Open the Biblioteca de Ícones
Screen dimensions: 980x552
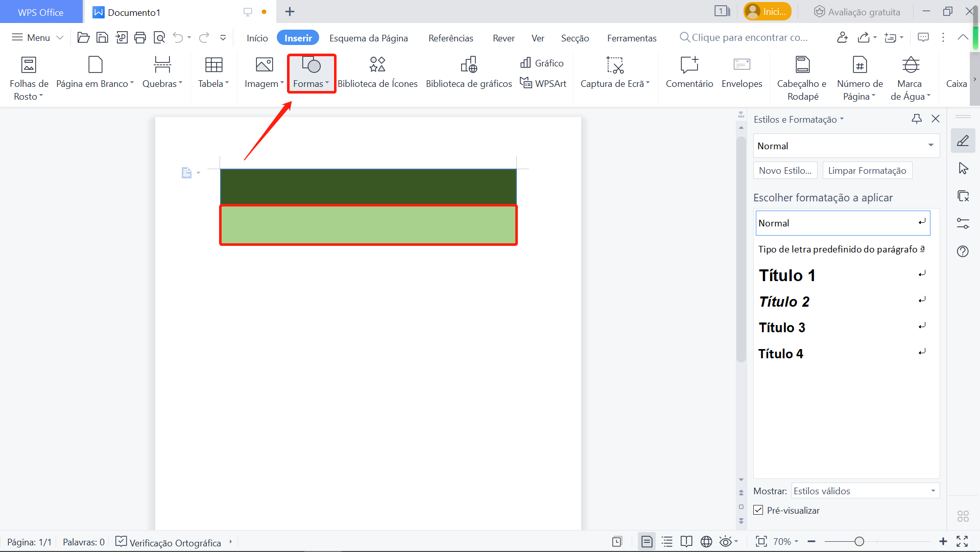coord(377,73)
